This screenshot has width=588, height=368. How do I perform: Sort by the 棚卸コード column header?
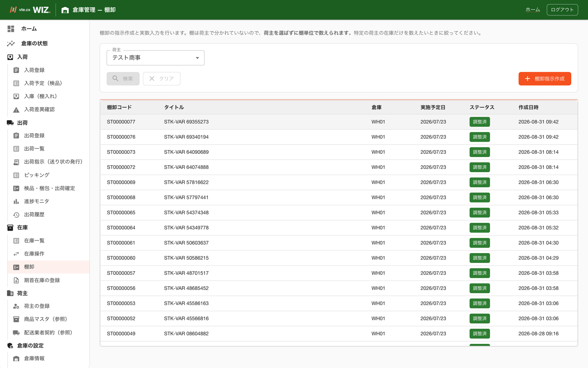click(119, 108)
